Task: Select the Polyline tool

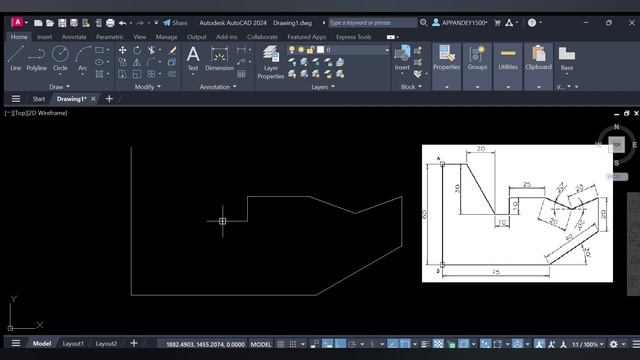Action: pos(36,58)
